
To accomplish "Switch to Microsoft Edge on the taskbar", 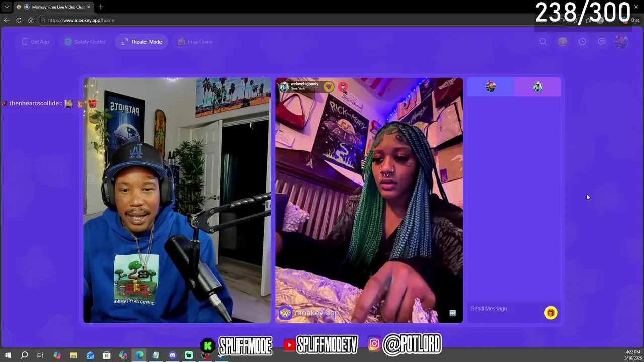I will [139, 355].
